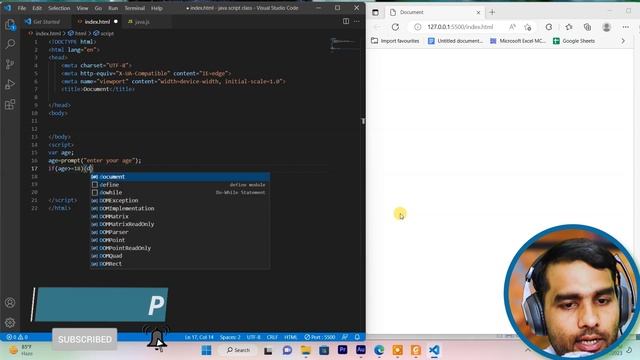Select 'DOMImplementation' suggestion
This screenshot has height=360, width=640.
pyautogui.click(x=180, y=208)
